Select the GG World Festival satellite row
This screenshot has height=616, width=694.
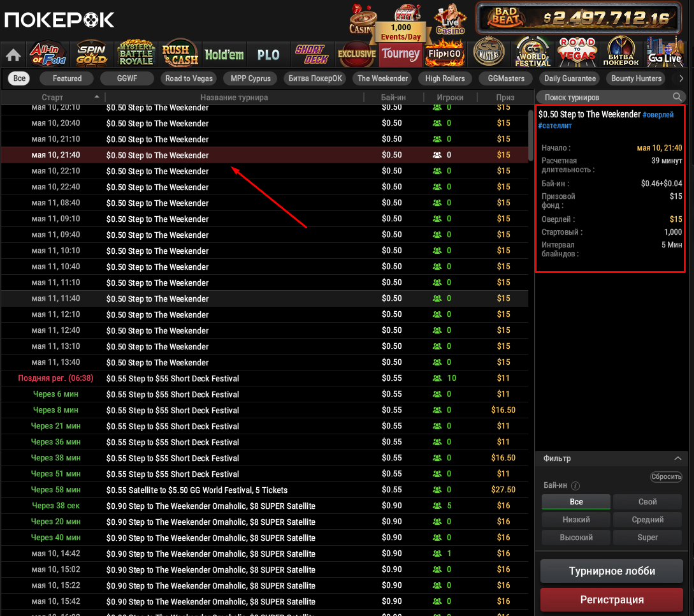pyautogui.click(x=264, y=490)
